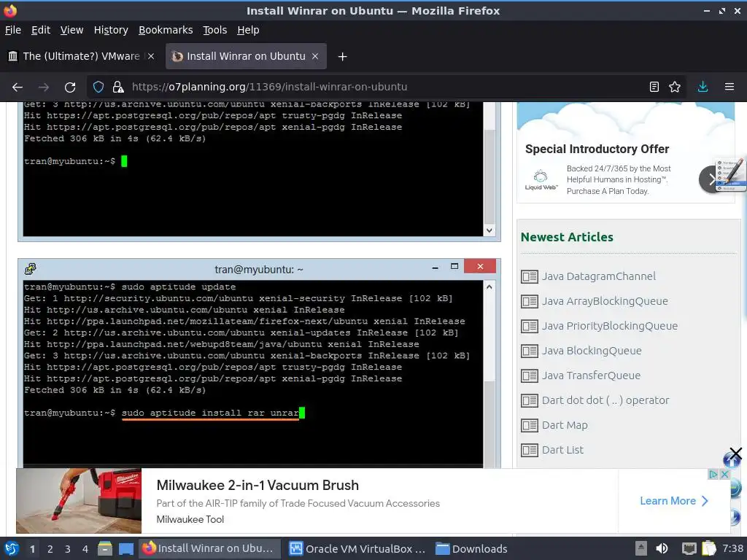
Task: Open the network tray icon
Action: [689, 548]
